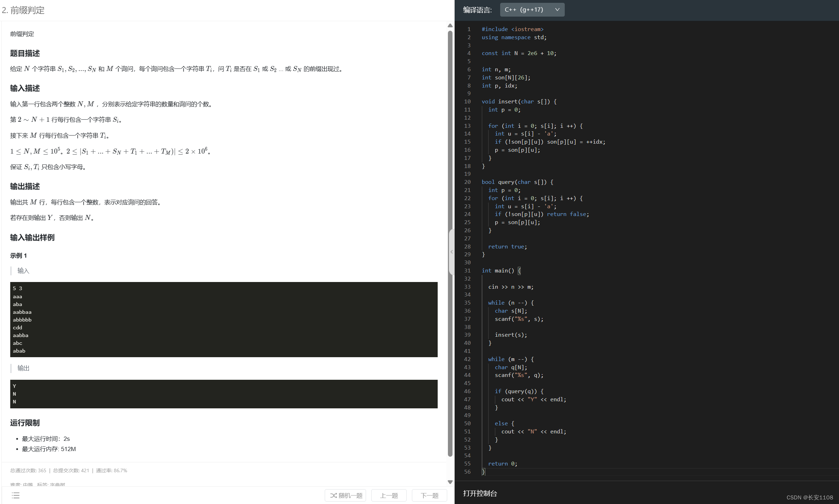Viewport: 839px width, 504px height.
Task: Open the problem list menu icon
Action: [x=16, y=495]
